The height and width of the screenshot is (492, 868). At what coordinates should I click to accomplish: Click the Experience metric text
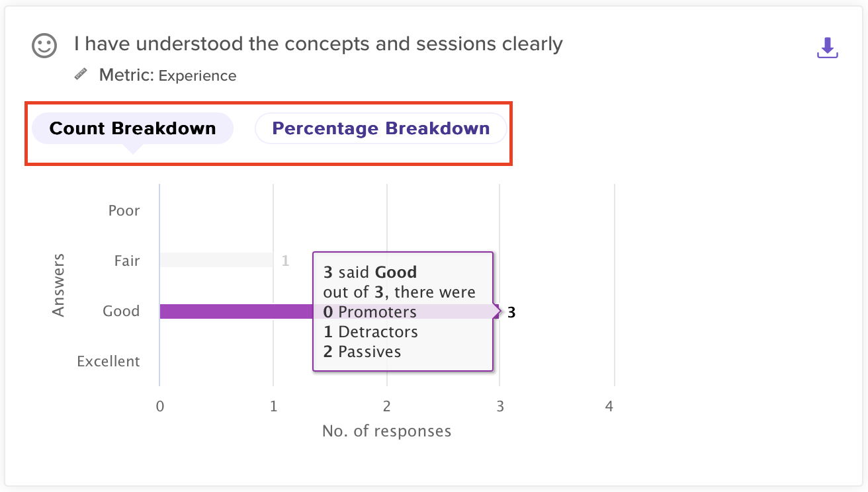[197, 76]
